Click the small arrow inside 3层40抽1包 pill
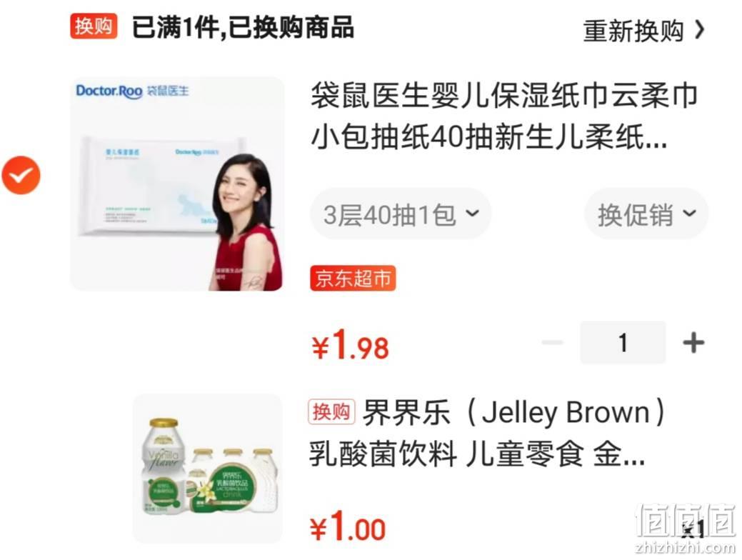Image resolution: width=742 pixels, height=560 pixels. click(x=472, y=214)
